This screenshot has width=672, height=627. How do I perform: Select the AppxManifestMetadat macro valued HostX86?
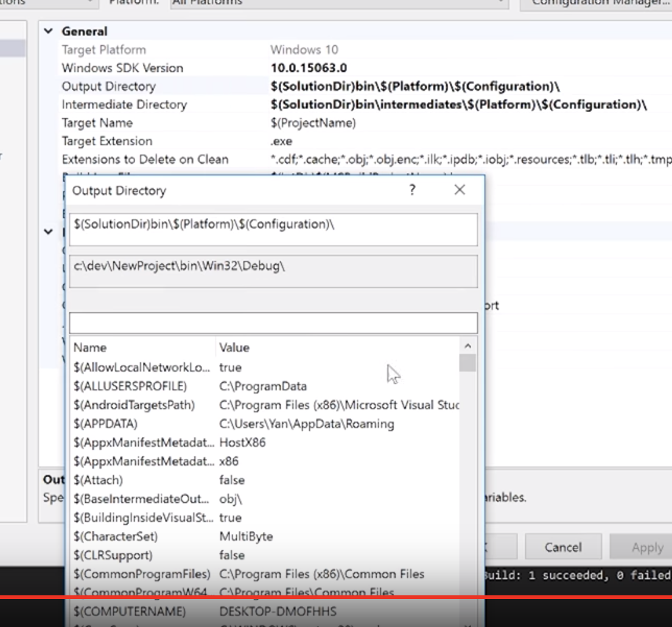(144, 443)
